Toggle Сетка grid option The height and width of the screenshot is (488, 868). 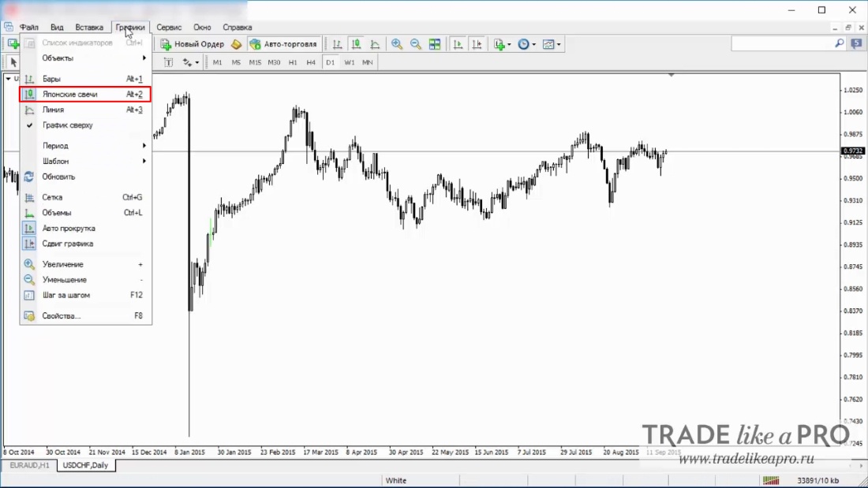tap(85, 197)
